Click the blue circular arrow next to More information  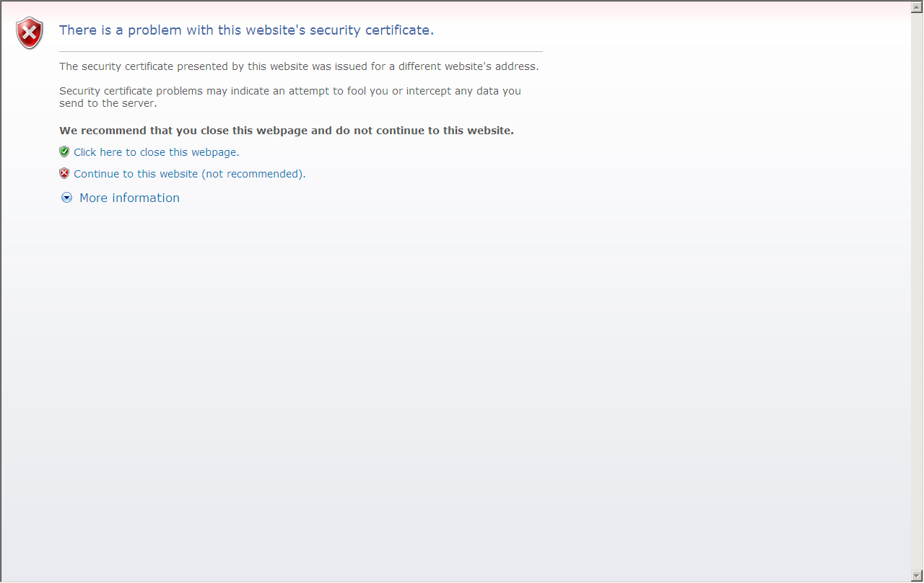point(67,198)
